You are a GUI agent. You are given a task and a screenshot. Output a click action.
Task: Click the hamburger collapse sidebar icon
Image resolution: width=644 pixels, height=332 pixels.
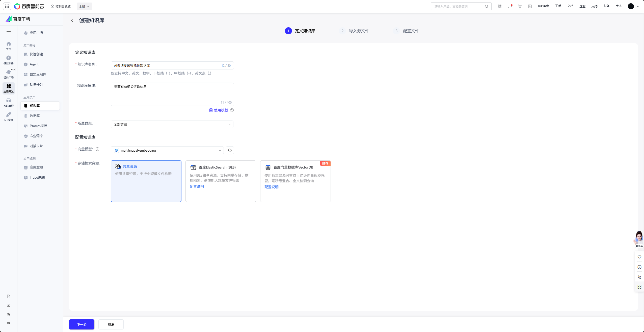9,32
